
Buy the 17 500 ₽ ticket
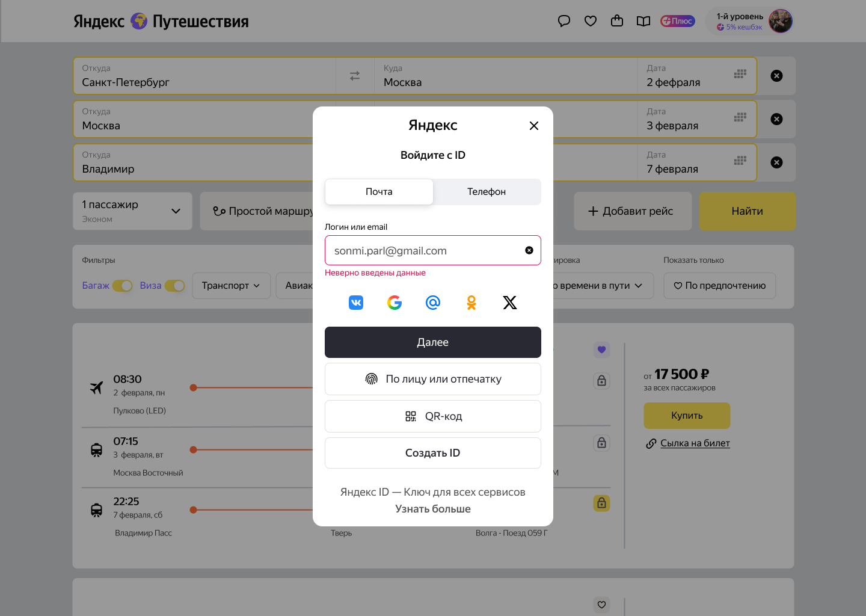(687, 416)
